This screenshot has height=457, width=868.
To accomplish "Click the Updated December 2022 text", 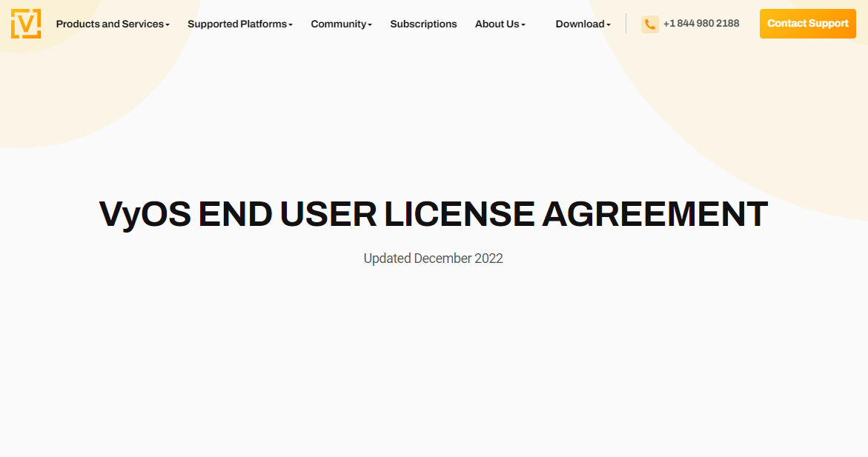I will point(433,258).
